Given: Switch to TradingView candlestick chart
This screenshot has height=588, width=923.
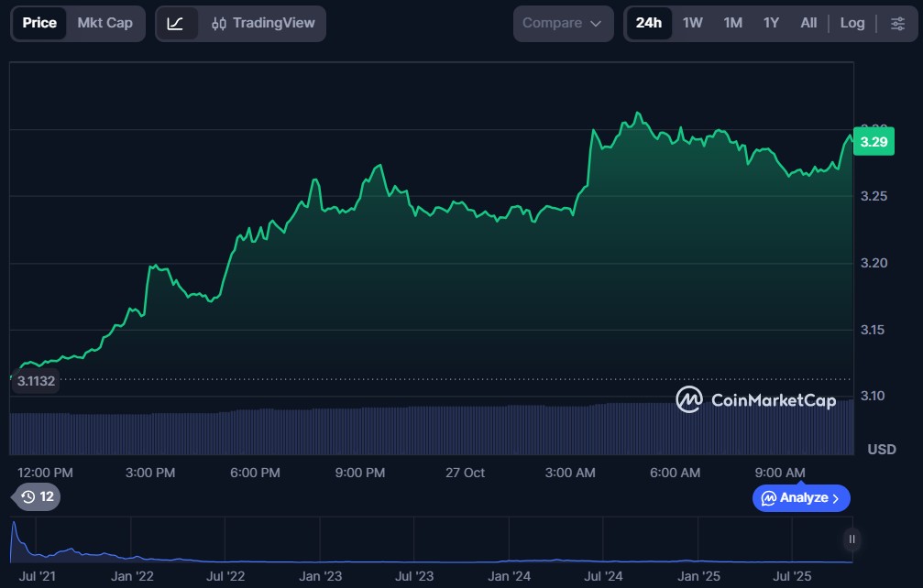Looking at the screenshot, I should [262, 24].
